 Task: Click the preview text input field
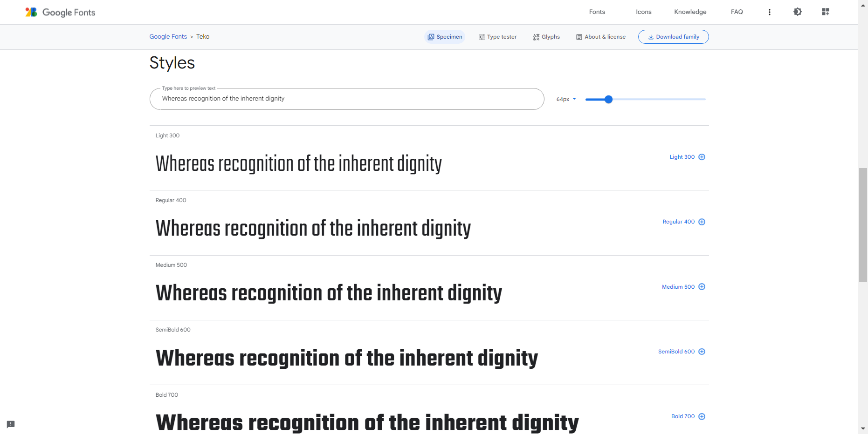[346, 99]
